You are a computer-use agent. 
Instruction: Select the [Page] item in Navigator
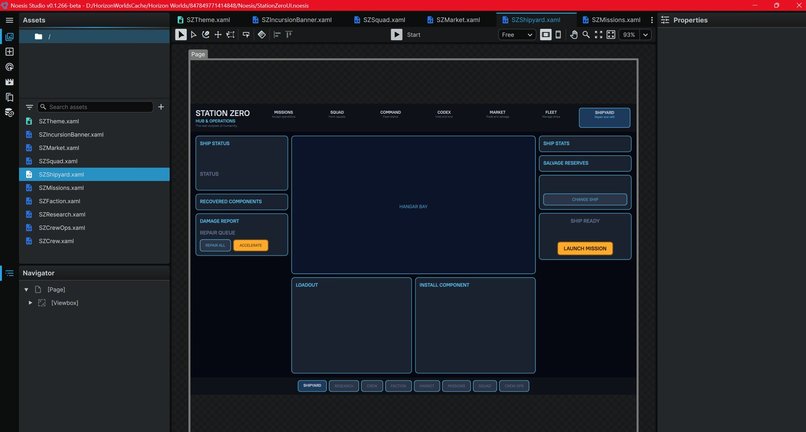pos(56,290)
